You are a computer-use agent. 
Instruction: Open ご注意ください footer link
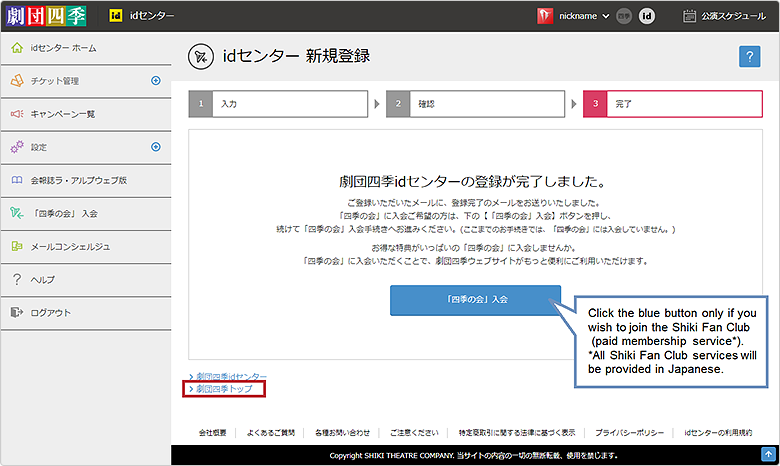(414, 433)
